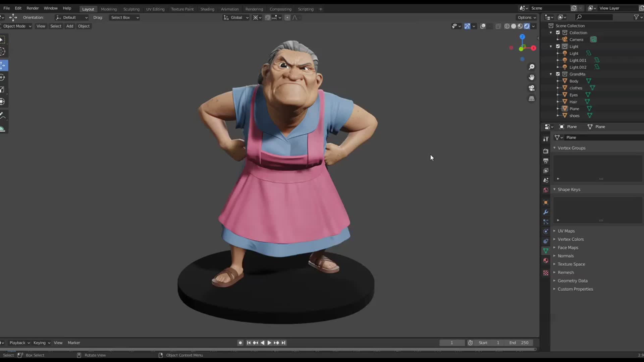
Task: Open the Add menu in viewport header
Action: (x=69, y=26)
